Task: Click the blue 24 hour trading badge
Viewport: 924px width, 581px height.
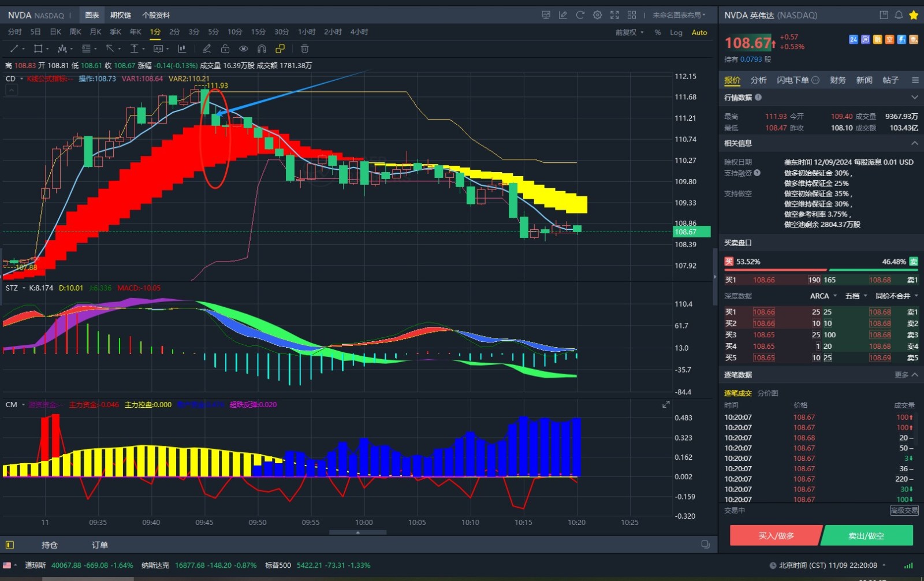Action: [854, 39]
